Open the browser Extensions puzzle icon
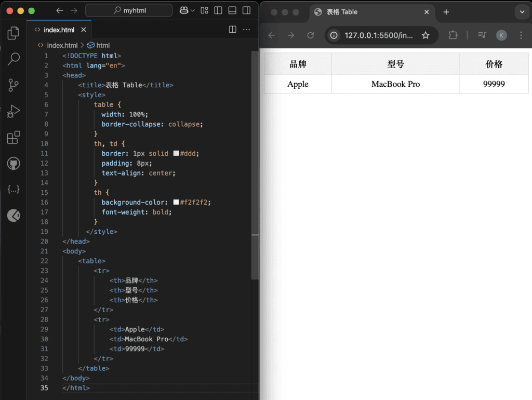Image resolution: width=532 pixels, height=400 pixels. point(453,35)
